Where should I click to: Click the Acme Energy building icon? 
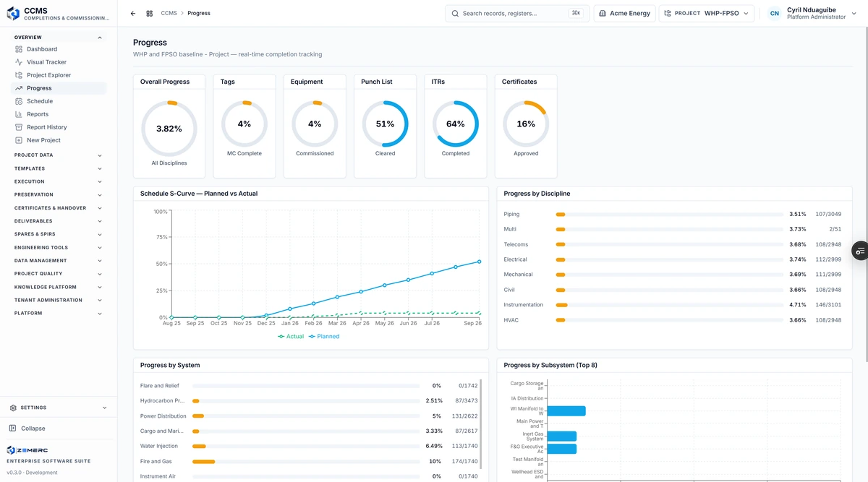pos(603,13)
